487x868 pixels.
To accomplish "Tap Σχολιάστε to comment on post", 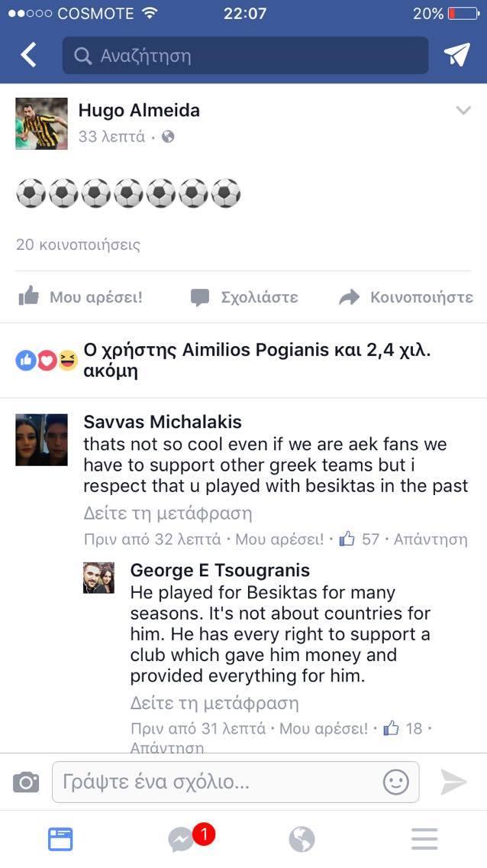I will click(244, 297).
